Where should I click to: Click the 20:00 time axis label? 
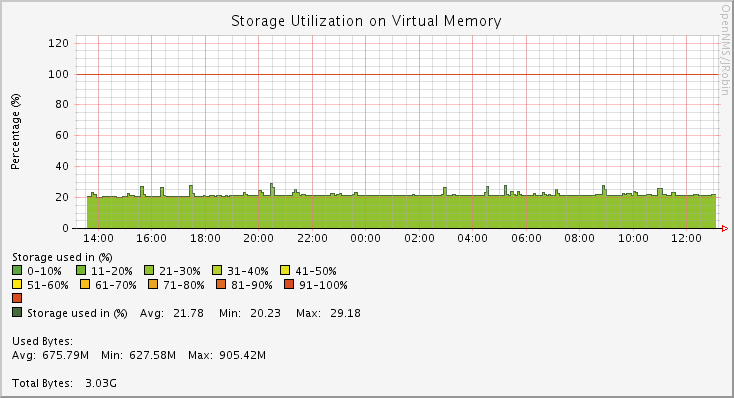(x=258, y=238)
